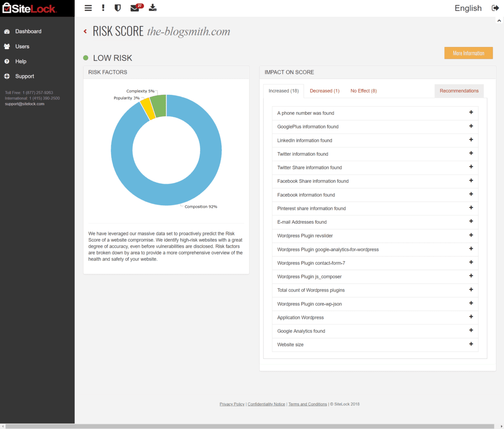Click the horizontal scrollbar at the bottom

(250, 426)
